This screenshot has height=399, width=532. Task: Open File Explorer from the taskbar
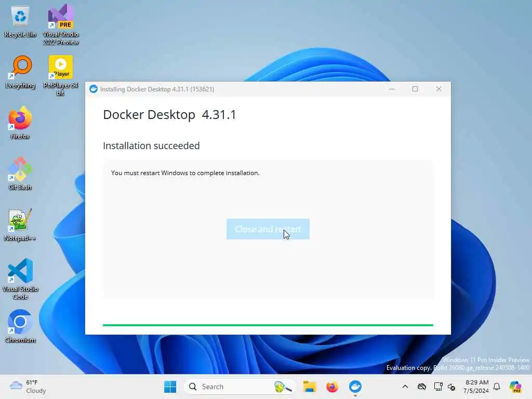(x=310, y=387)
